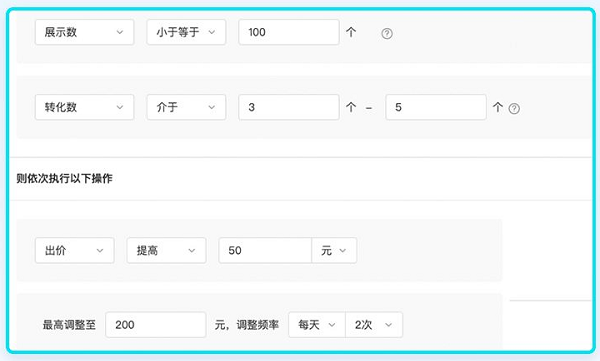Open the 出价 action dropdown
600x361 pixels.
[x=75, y=250]
